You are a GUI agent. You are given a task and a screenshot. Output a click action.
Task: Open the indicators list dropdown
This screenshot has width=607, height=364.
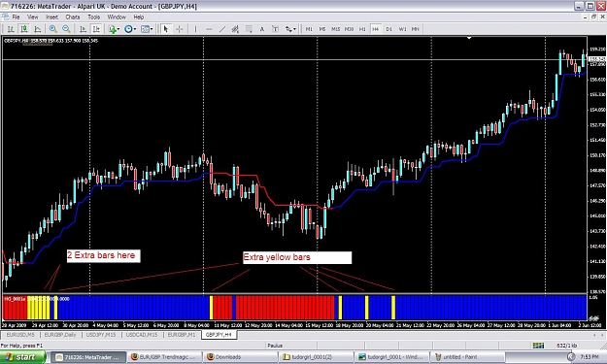point(114,29)
